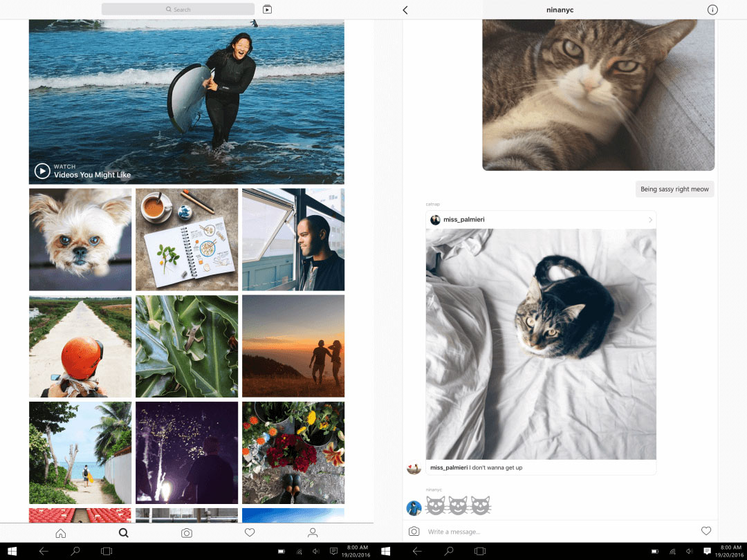
Task: Type in the Write a message field
Action: coord(553,532)
